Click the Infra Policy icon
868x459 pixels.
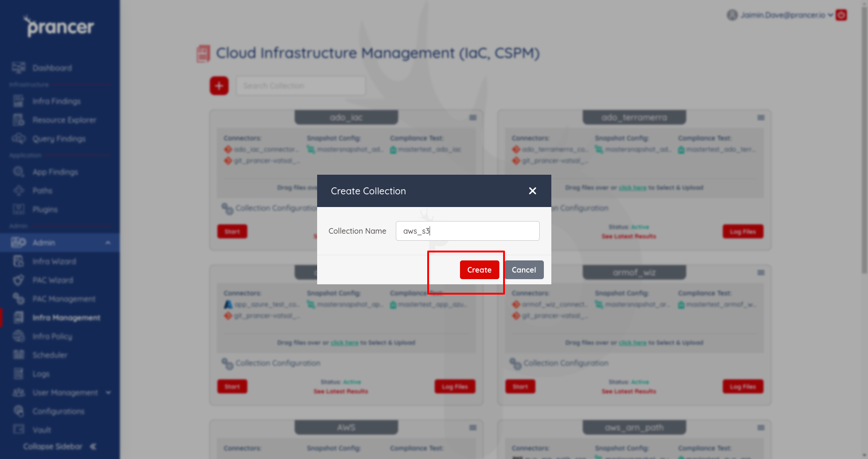(19, 336)
